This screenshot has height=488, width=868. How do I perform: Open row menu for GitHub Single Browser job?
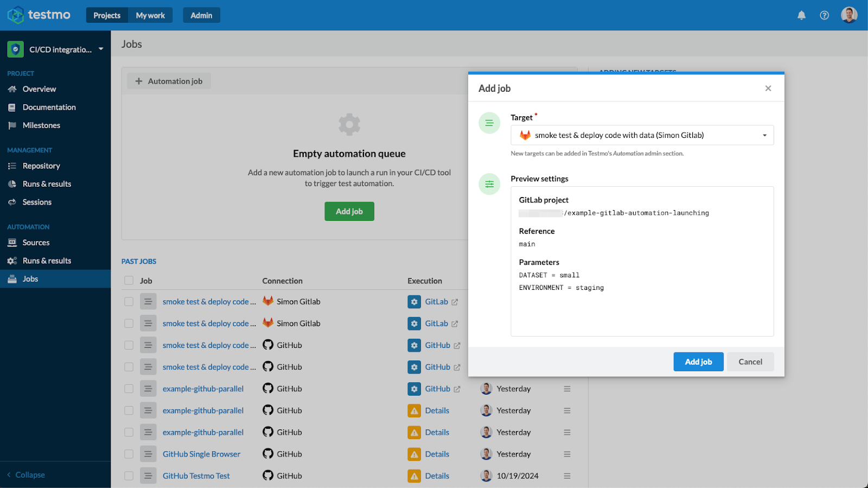(x=567, y=454)
